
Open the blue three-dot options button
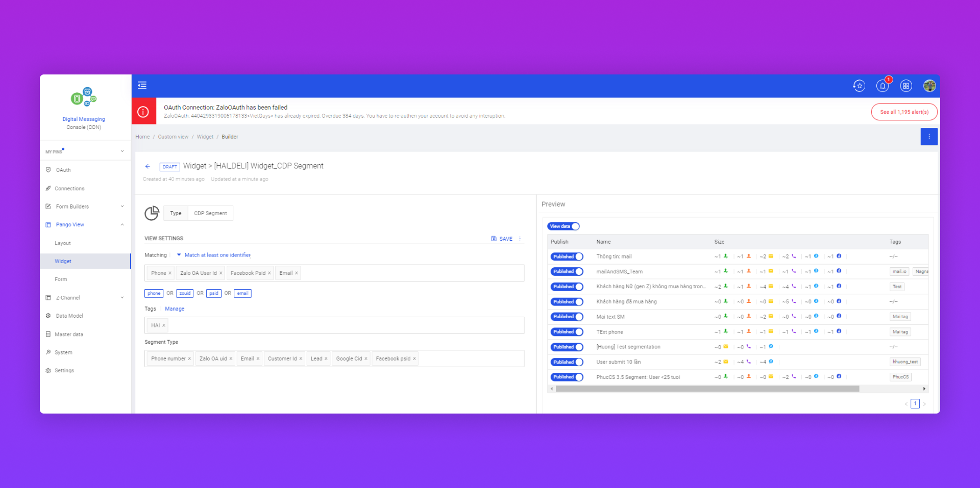click(x=928, y=137)
